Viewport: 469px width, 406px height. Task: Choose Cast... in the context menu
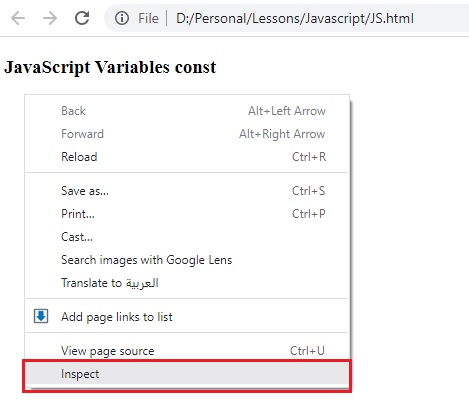[187, 237]
